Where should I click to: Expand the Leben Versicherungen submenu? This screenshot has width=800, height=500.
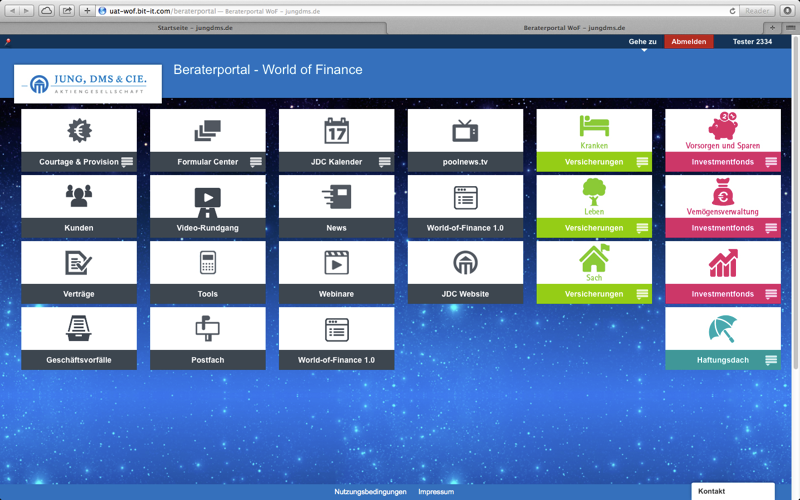[642, 228]
